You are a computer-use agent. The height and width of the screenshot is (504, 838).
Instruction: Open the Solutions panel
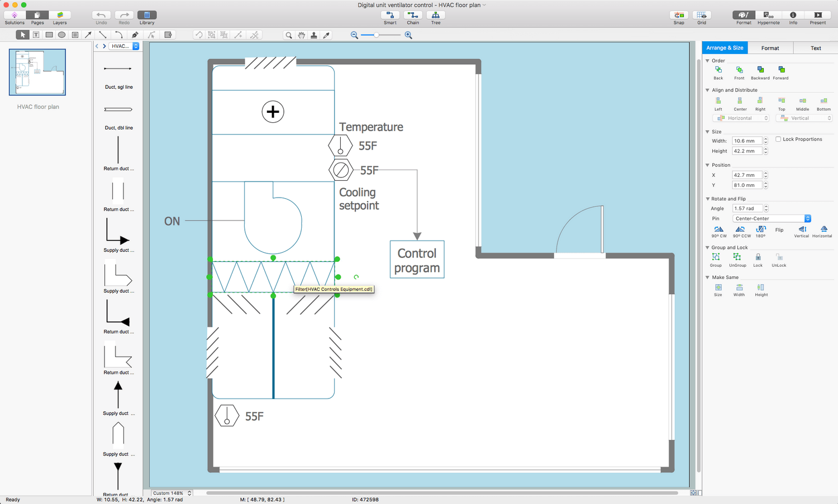click(x=15, y=15)
